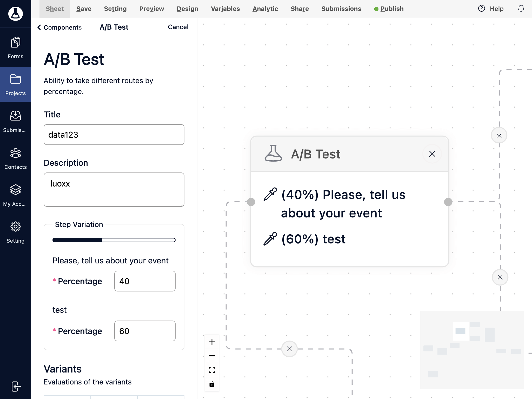The width and height of the screenshot is (532, 399).
Task: Open My Account in the left sidebar
Action: point(16,195)
